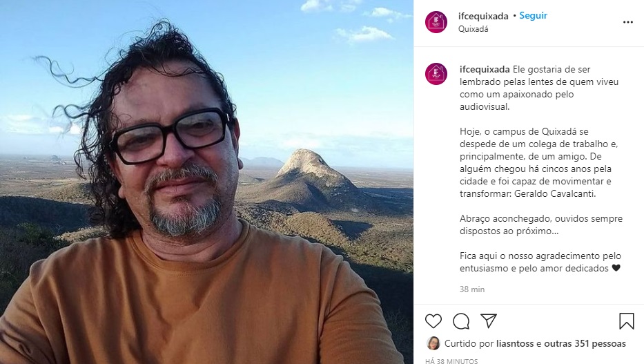Open the liasntoss profile from likes

pos(515,343)
